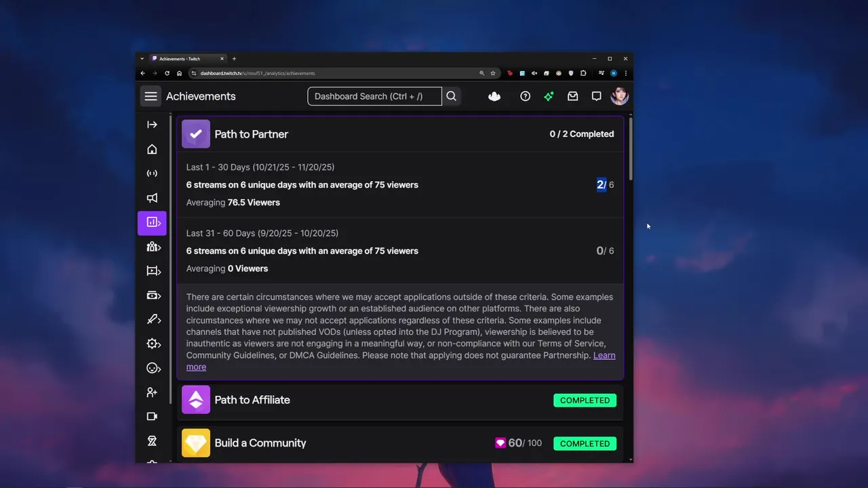Click the pink heart icon next to 60/100

(500, 443)
